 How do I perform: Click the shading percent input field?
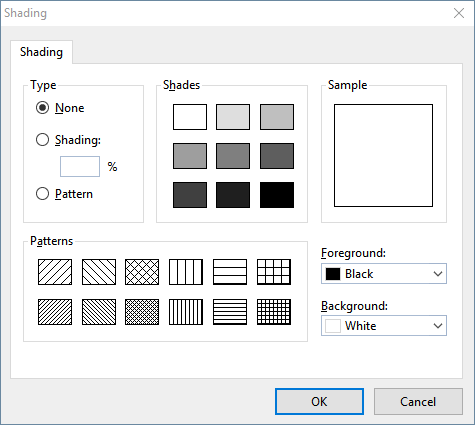pyautogui.click(x=80, y=166)
